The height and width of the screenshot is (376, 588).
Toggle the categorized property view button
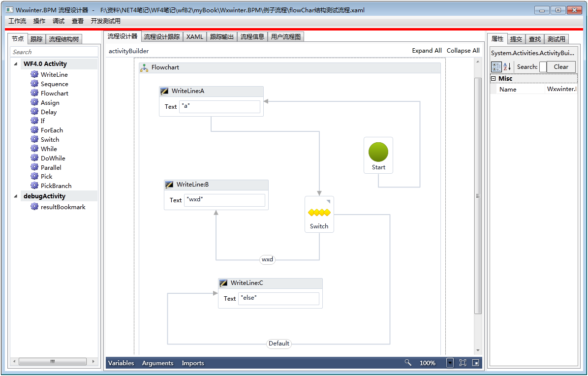(x=496, y=66)
